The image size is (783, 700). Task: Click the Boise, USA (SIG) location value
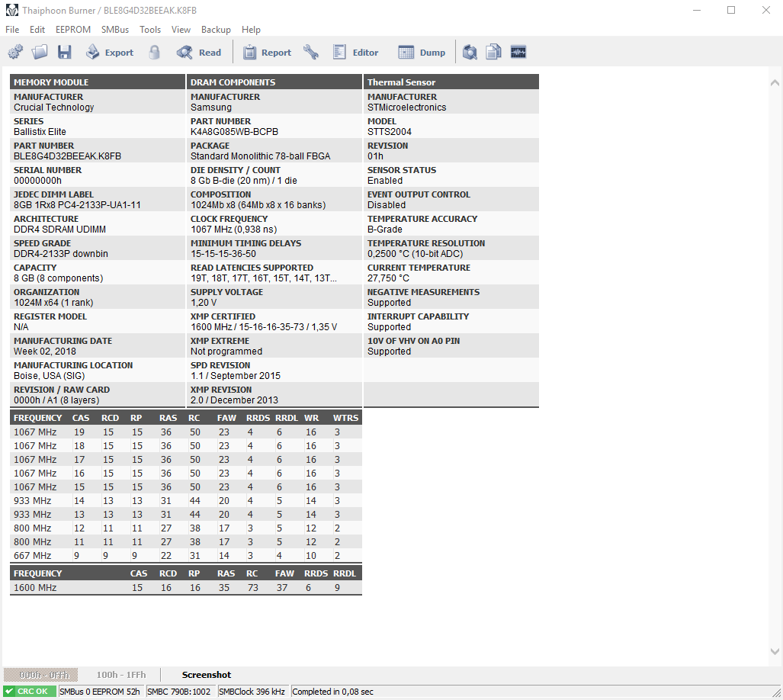point(50,376)
